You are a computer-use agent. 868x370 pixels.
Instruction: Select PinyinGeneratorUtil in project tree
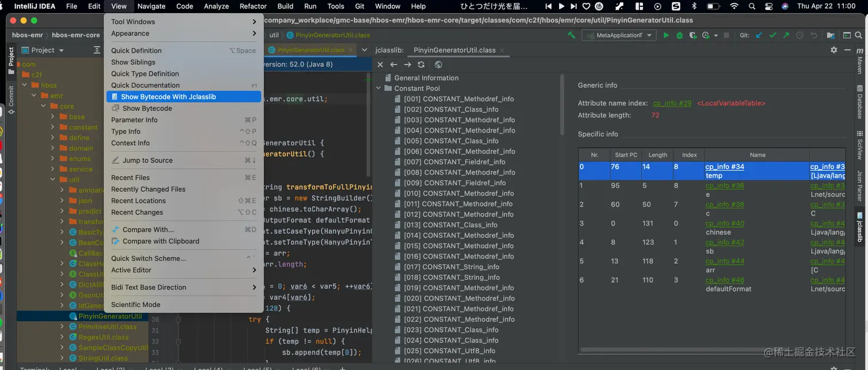point(110,316)
